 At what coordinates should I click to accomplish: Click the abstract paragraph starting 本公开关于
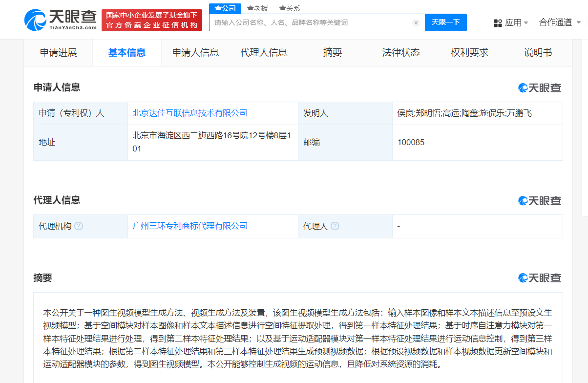click(298, 339)
